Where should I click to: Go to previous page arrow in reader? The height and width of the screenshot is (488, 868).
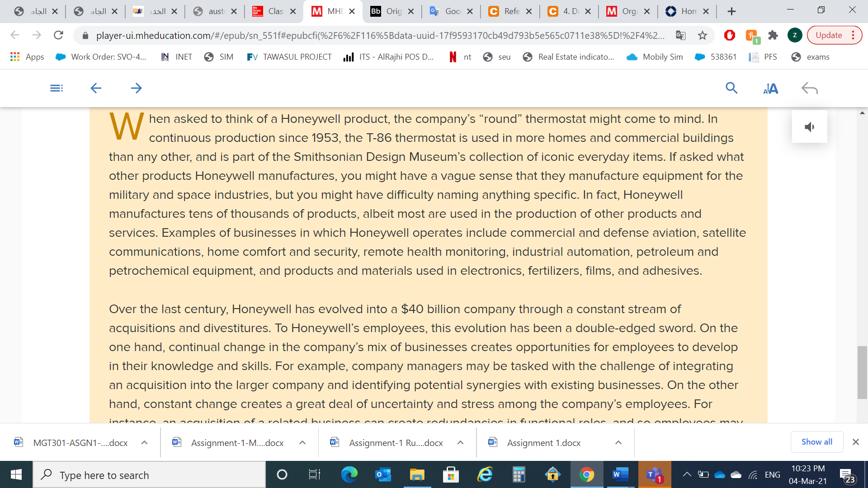96,88
